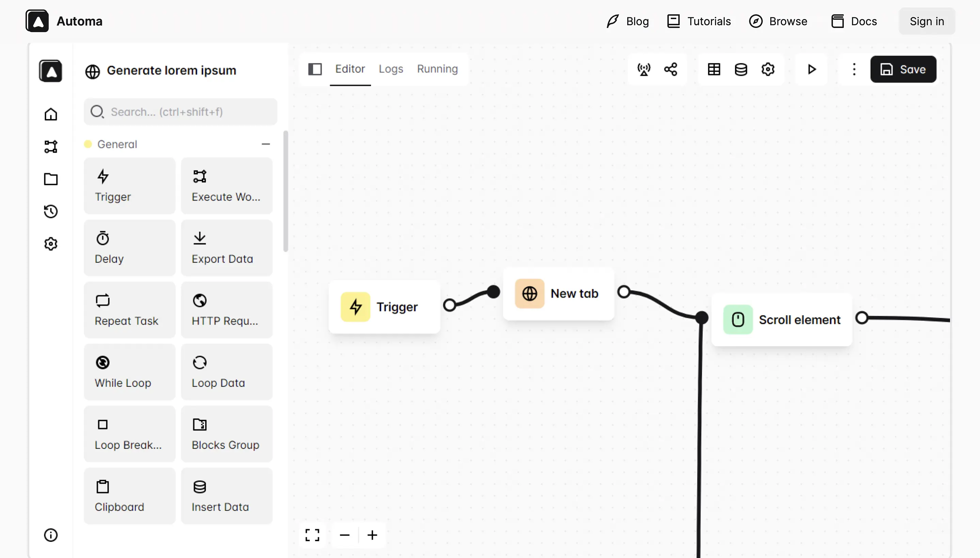Toggle the sidebar panel visibility
Viewport: 980px width, 558px height.
click(x=314, y=69)
